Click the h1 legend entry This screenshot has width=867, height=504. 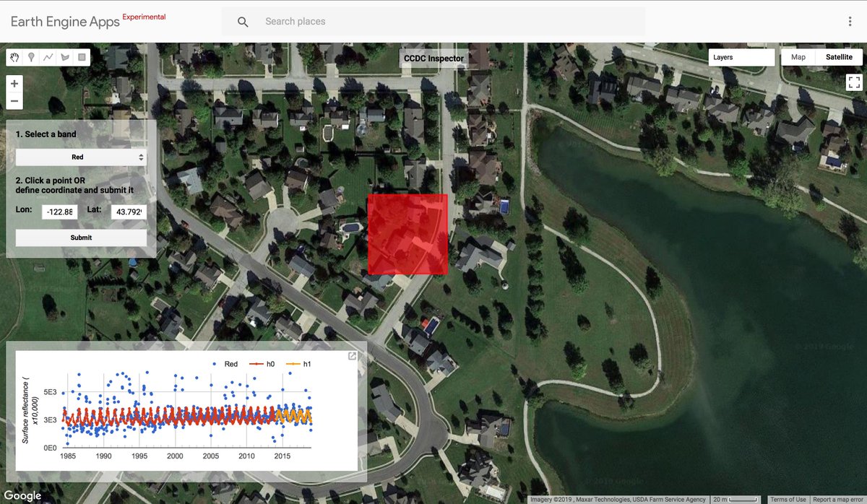[298, 364]
